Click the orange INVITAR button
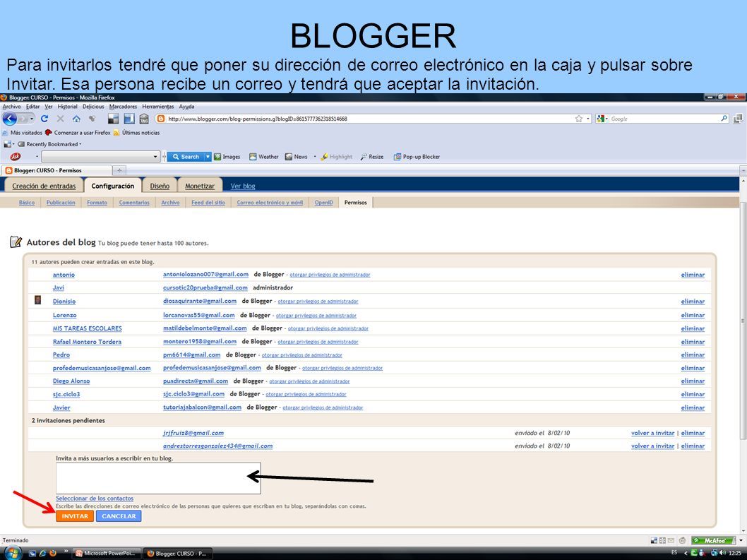This screenshot has width=747, height=560. click(75, 516)
